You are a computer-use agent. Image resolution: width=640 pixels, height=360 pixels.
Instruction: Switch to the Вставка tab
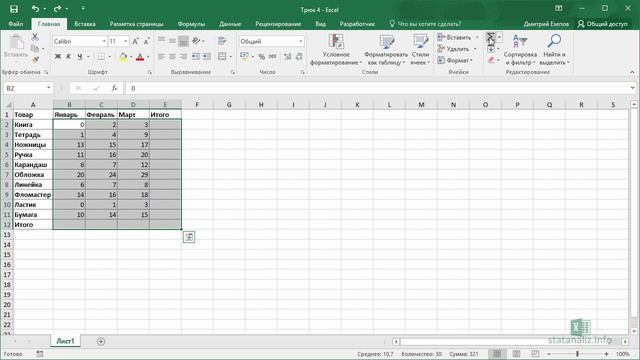pos(85,24)
